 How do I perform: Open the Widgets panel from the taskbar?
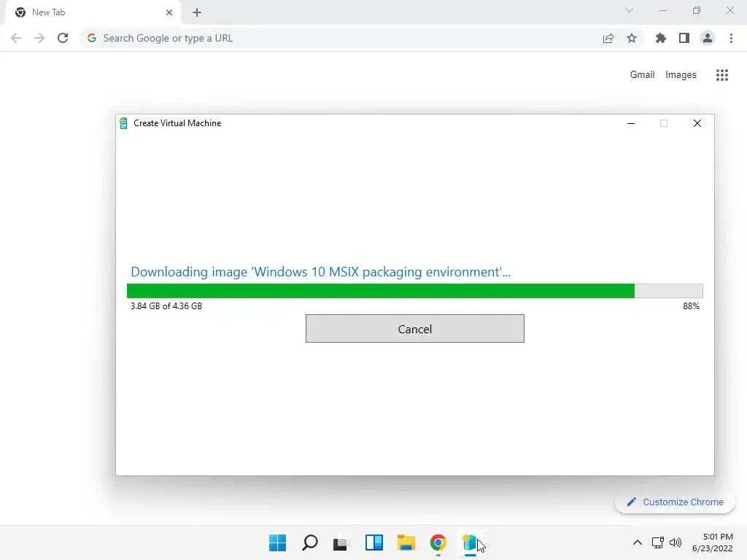[x=374, y=542]
